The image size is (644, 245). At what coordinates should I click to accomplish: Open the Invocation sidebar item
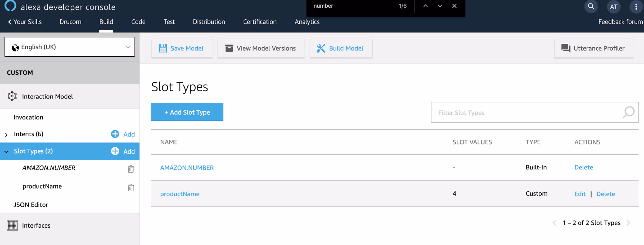tap(28, 118)
